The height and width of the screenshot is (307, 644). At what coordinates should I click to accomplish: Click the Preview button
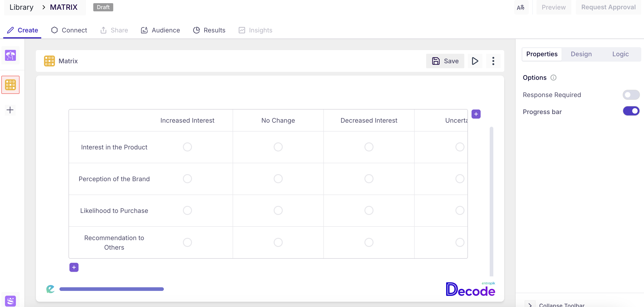point(553,7)
